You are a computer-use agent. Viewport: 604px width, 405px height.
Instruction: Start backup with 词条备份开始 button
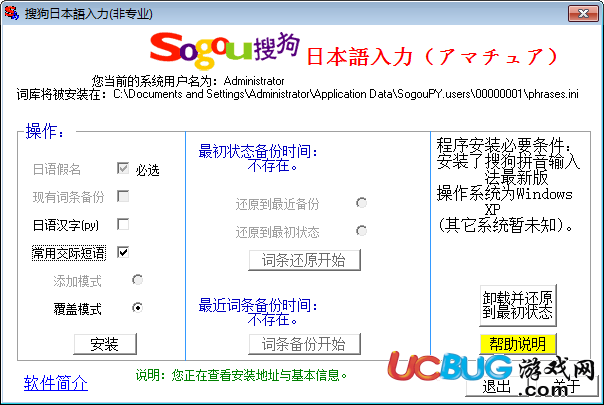(304, 344)
